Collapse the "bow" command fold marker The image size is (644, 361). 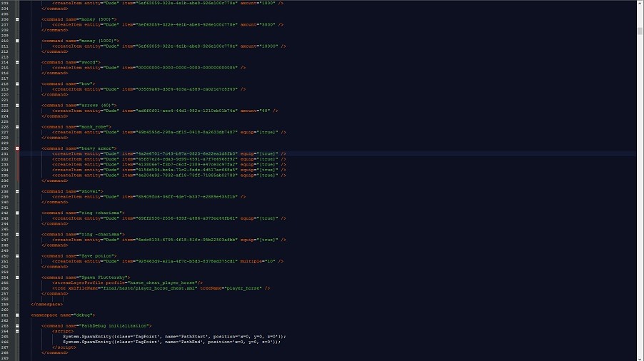pyautogui.click(x=17, y=83)
